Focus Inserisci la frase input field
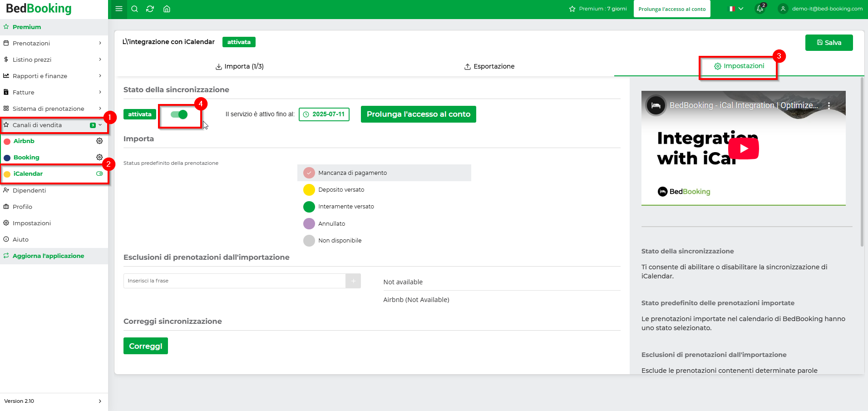868x411 pixels. (235, 281)
